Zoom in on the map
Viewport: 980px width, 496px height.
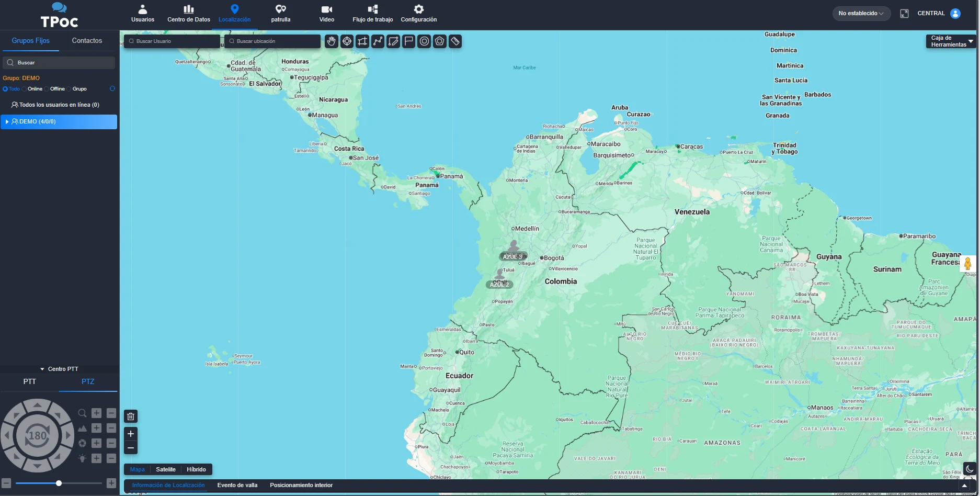tap(131, 434)
